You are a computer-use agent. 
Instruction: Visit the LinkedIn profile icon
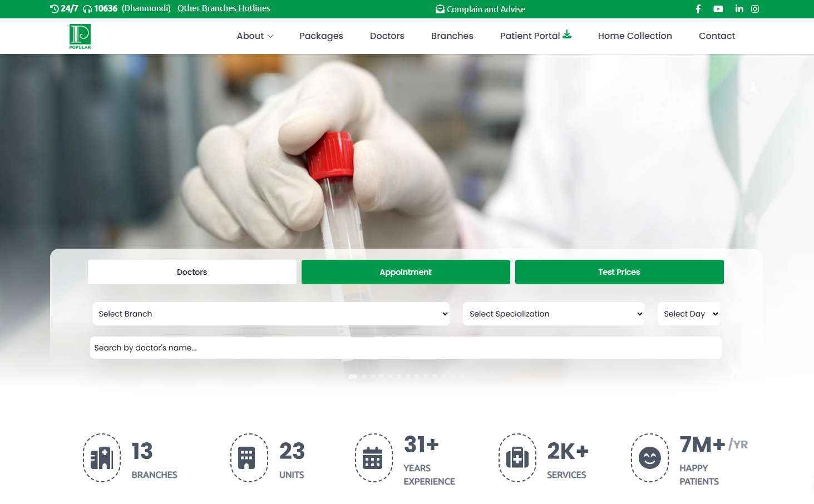739,9
